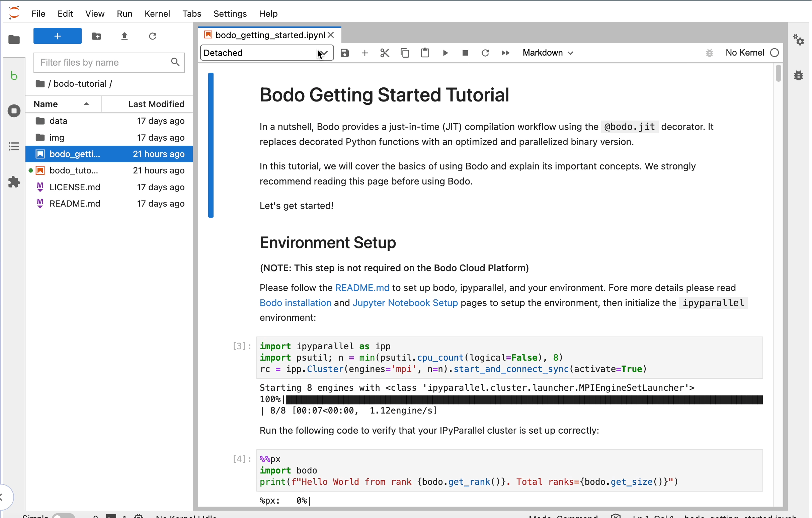Click the run selected cell icon
The height and width of the screenshot is (518, 812).
click(445, 53)
